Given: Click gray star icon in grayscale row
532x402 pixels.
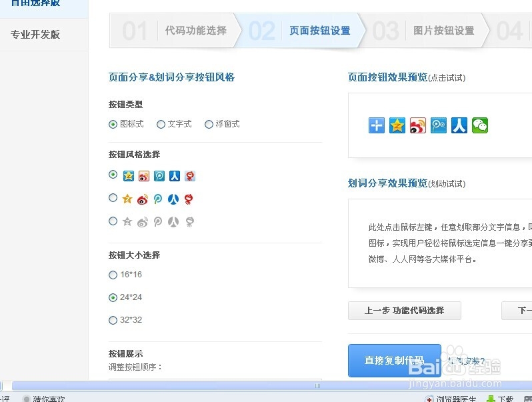Looking at the screenshot, I should [x=127, y=222].
